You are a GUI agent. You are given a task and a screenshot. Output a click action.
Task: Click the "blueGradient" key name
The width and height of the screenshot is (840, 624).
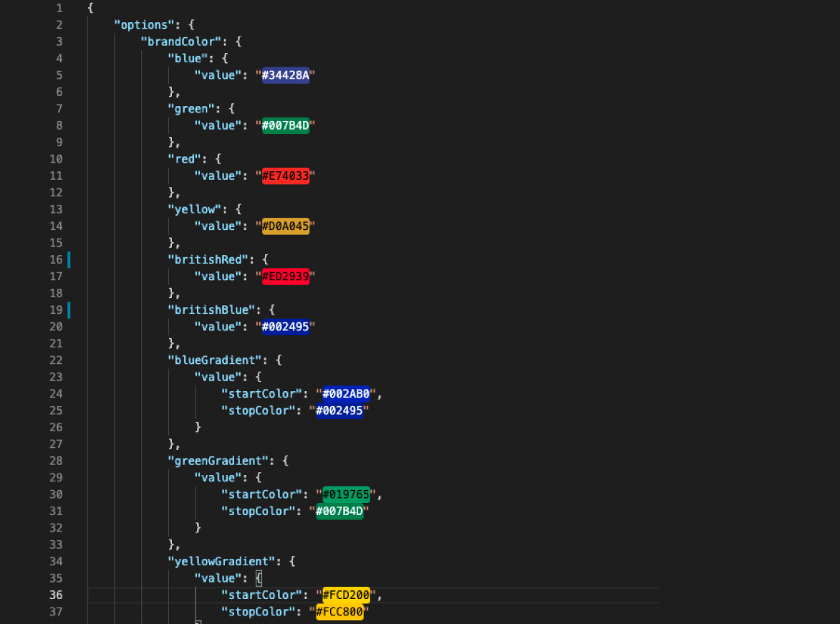[215, 360]
